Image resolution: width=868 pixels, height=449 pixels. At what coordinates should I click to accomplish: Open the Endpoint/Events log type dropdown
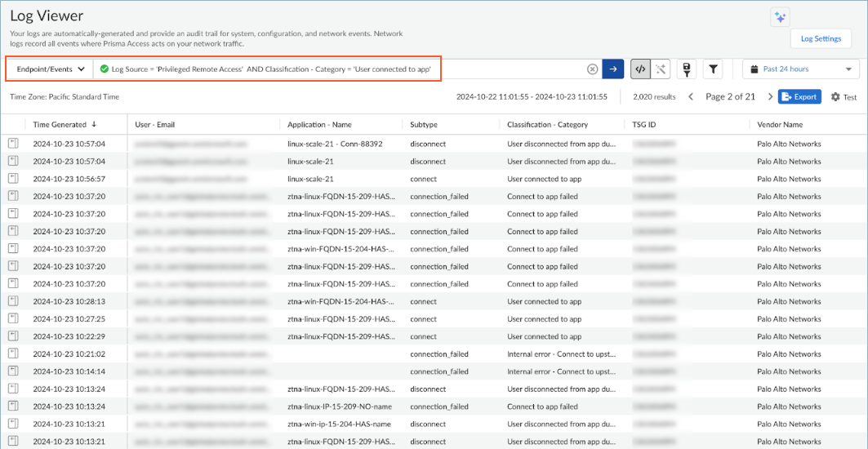coord(51,69)
